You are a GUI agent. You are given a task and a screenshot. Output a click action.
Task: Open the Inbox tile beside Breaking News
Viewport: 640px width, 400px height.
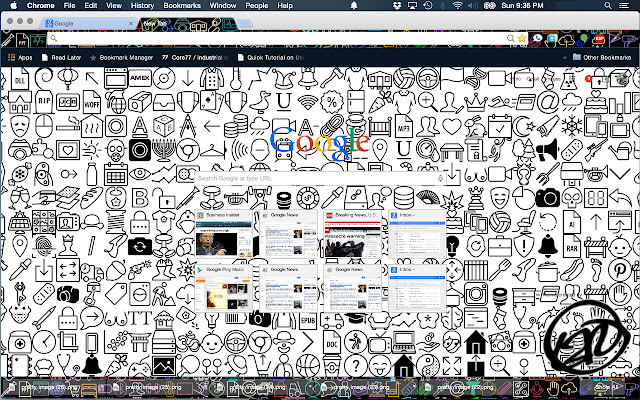(417, 234)
